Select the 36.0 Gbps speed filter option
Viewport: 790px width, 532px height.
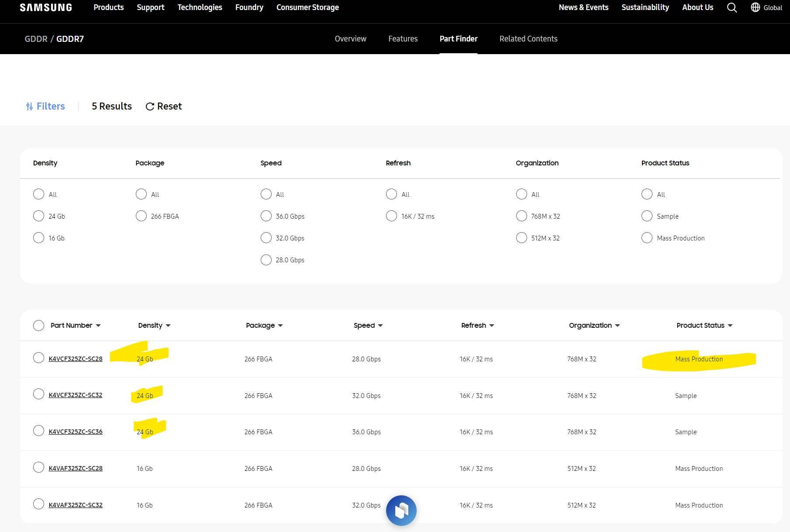click(x=266, y=216)
